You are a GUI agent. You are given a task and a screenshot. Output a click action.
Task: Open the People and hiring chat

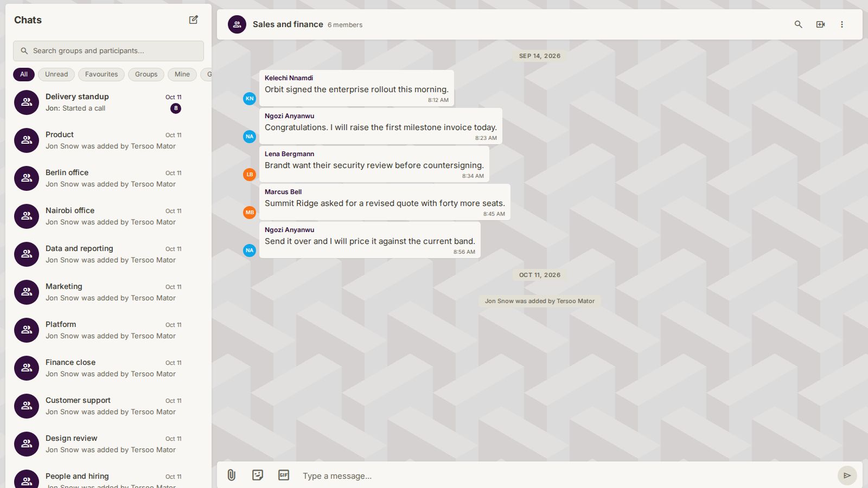point(108,476)
